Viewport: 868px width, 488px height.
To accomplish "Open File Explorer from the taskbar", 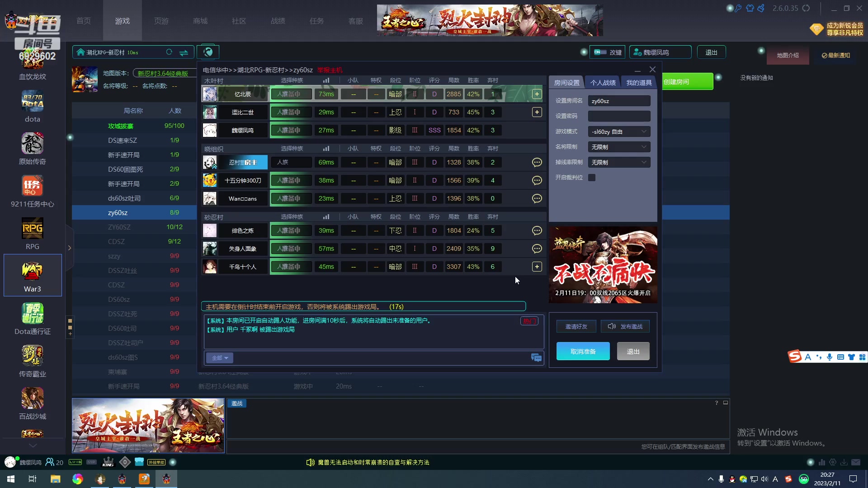I will 55,479.
